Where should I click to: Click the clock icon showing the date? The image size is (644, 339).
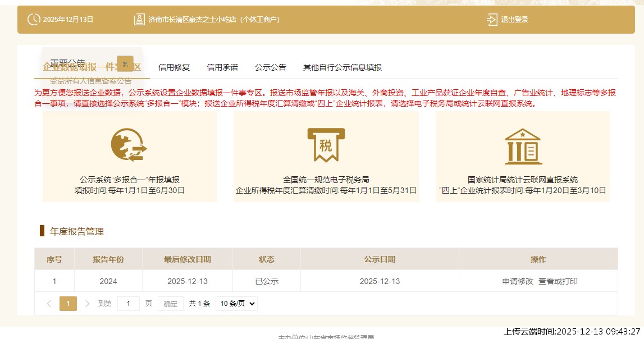33,19
